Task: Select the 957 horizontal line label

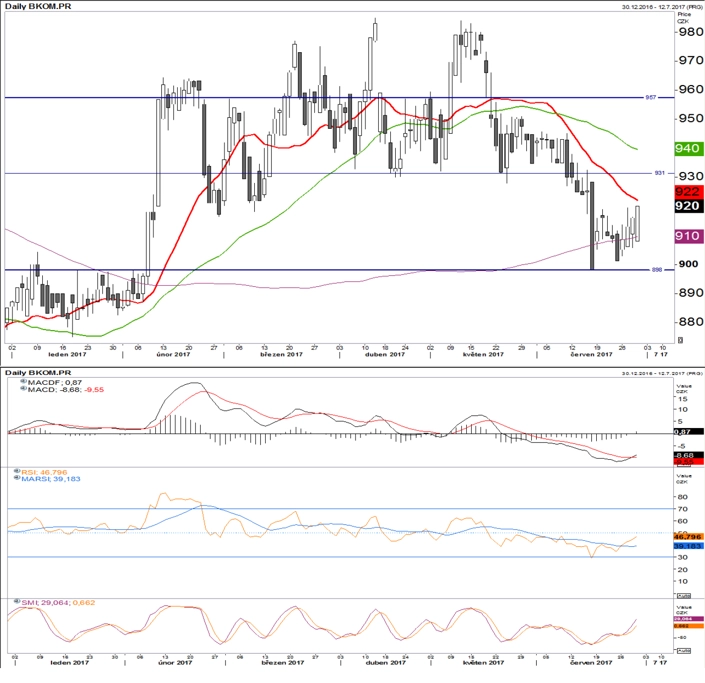Action: [x=651, y=97]
